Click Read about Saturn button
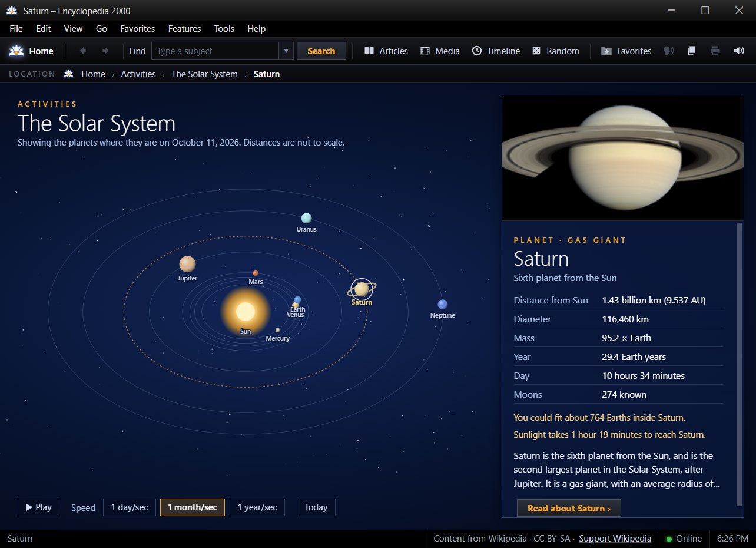Image resolution: width=756 pixels, height=548 pixels. [x=569, y=508]
